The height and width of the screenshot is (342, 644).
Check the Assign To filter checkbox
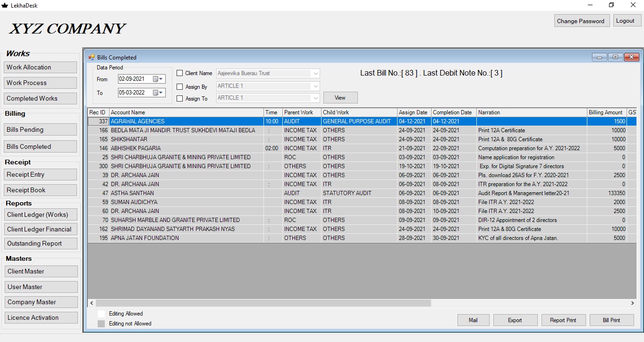[x=180, y=99]
